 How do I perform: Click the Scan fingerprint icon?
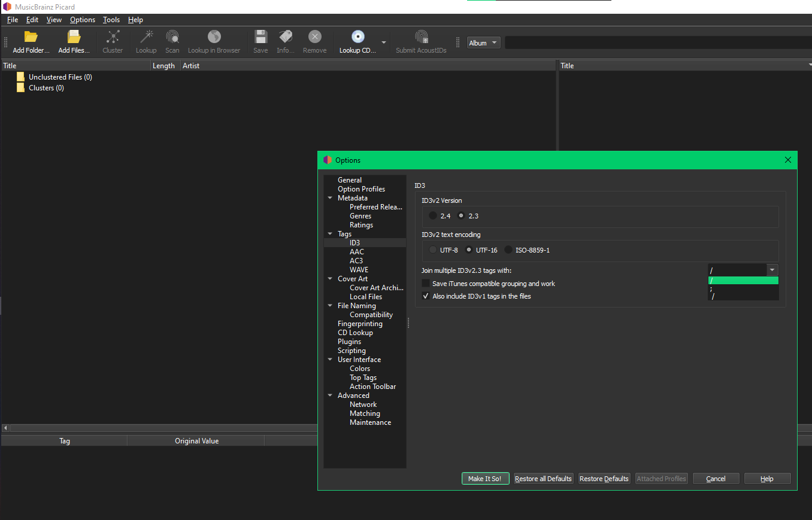click(172, 37)
